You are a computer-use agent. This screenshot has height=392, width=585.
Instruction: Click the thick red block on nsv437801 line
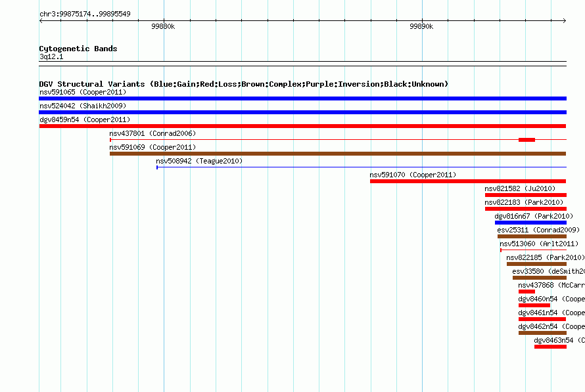coord(526,140)
